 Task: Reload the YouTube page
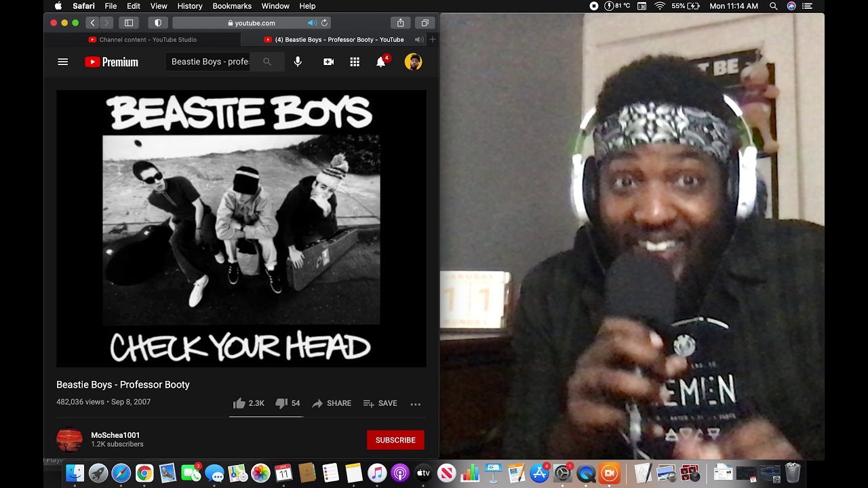(324, 22)
